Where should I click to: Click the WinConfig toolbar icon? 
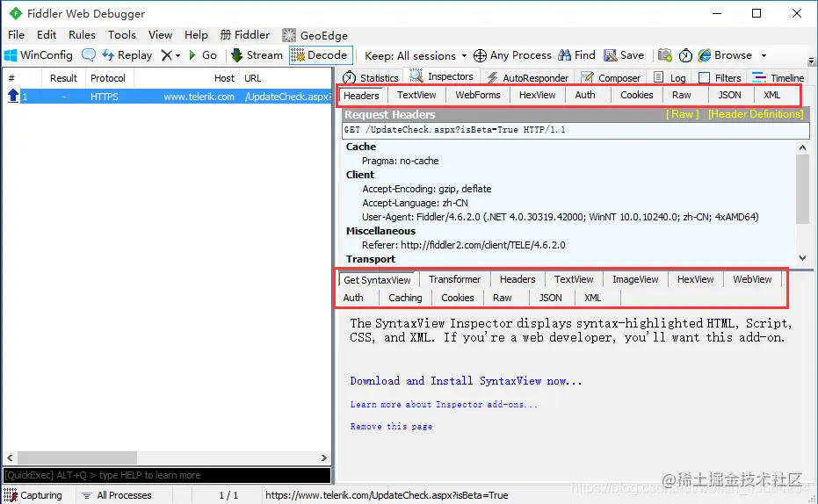(11, 55)
